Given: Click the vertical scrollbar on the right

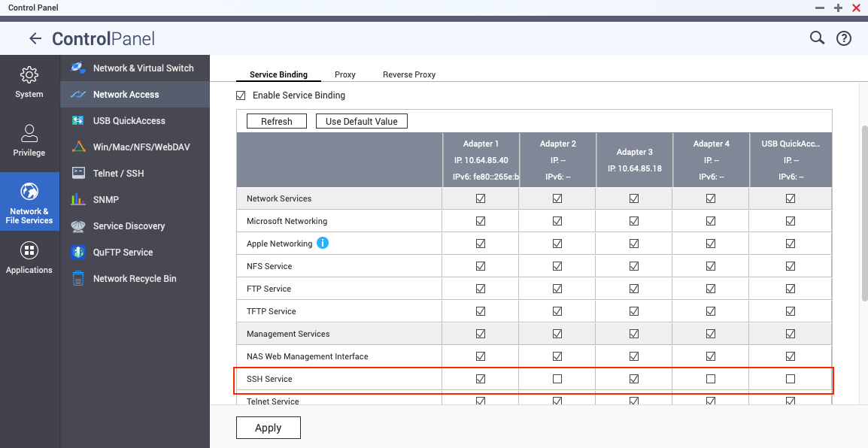Looking at the screenshot, I should tap(863, 226).
